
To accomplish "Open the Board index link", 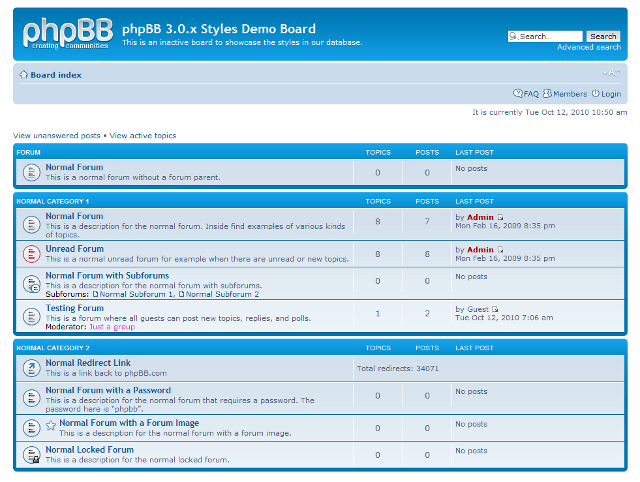I will coord(56,75).
